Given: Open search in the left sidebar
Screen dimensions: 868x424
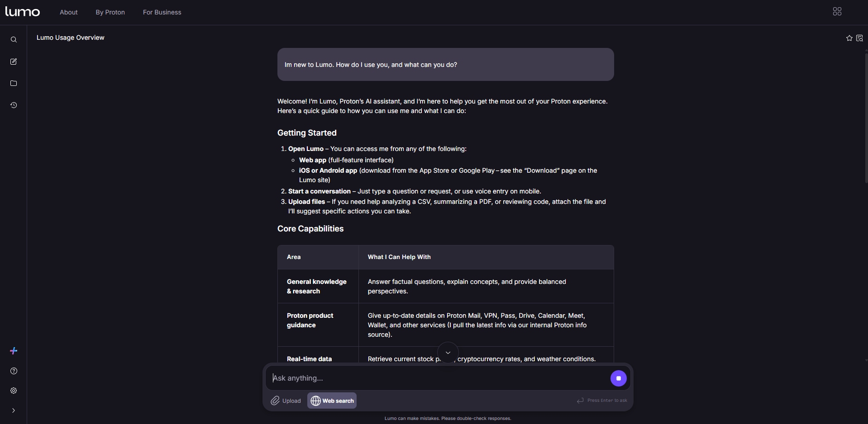Looking at the screenshot, I should point(14,40).
